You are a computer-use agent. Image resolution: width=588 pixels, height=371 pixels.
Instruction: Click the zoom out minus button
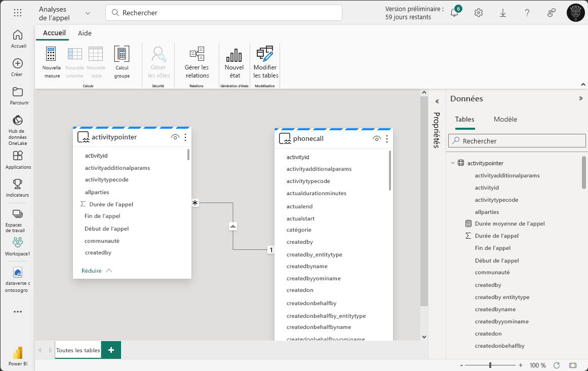pyautogui.click(x=461, y=365)
